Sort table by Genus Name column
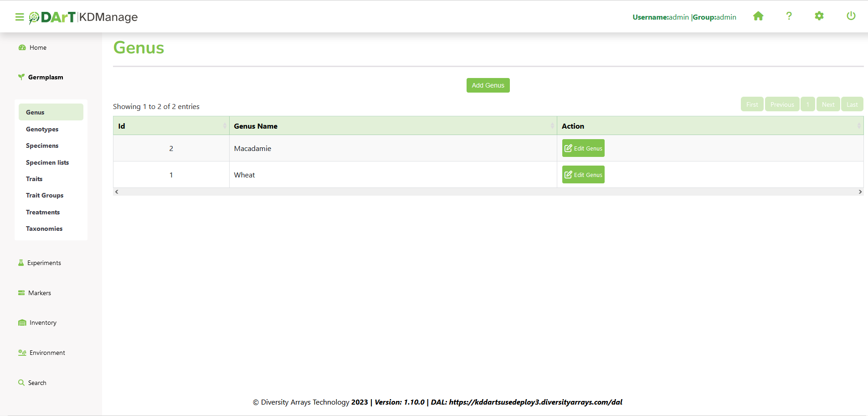 tap(552, 126)
